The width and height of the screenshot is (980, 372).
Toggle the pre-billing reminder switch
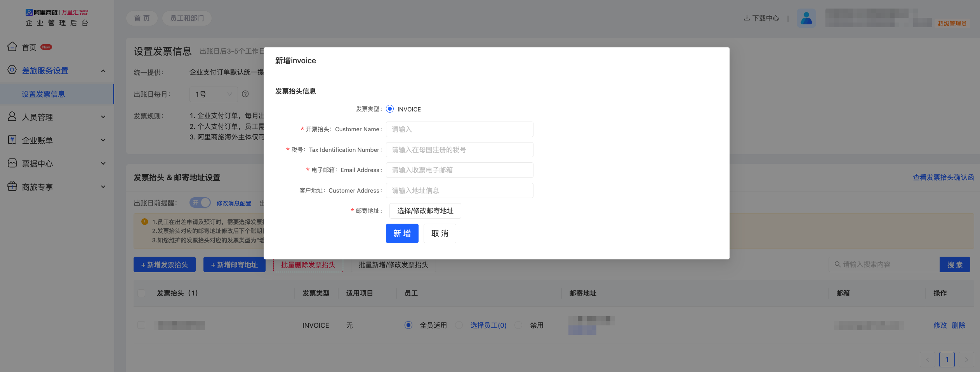click(x=200, y=203)
